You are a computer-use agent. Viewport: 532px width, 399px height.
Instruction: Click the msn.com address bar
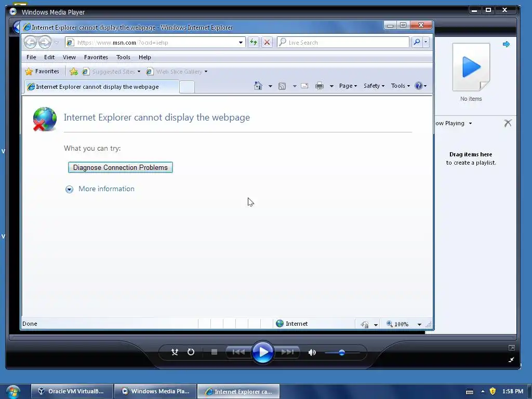point(155,43)
